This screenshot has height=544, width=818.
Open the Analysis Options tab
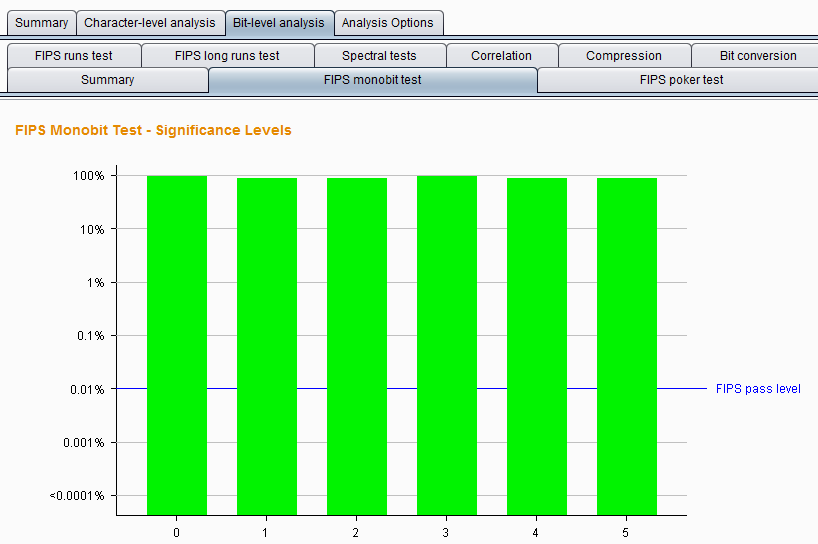coord(388,23)
